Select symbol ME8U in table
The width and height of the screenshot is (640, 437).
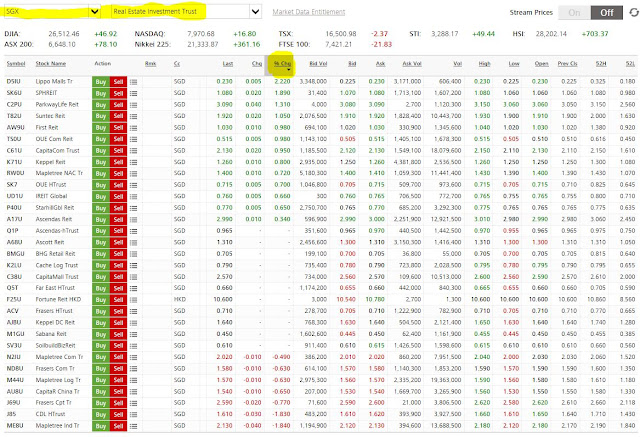tap(15, 426)
